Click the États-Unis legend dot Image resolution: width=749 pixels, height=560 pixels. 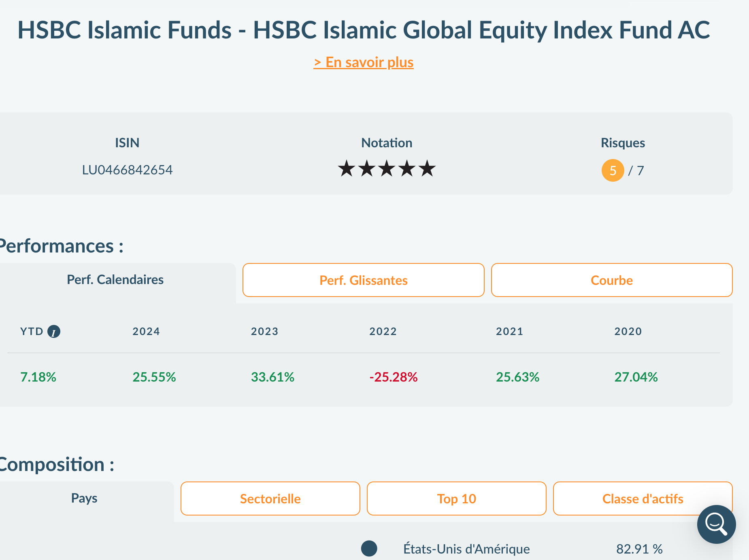(x=369, y=549)
